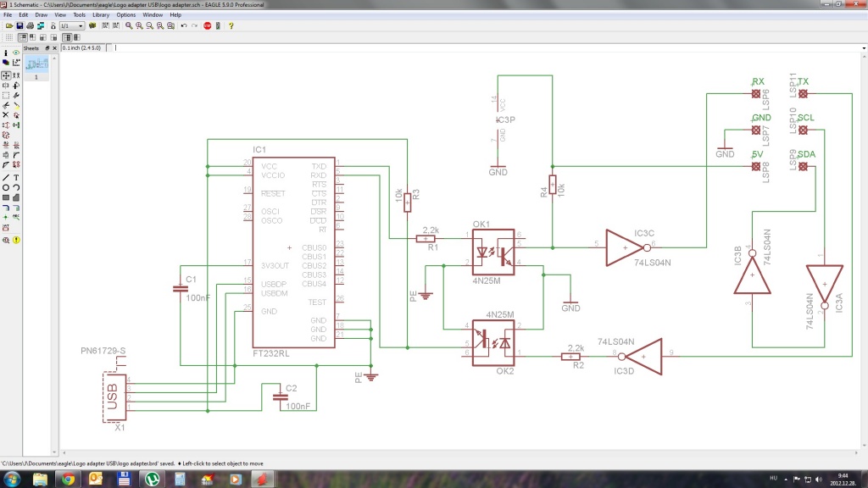Open Errors yellow exclamation icon
This screenshot has height=488, width=868.
(x=16, y=240)
